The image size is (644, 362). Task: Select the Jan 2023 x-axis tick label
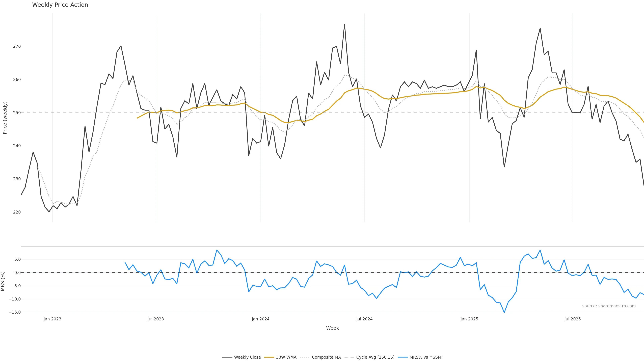click(x=52, y=319)
